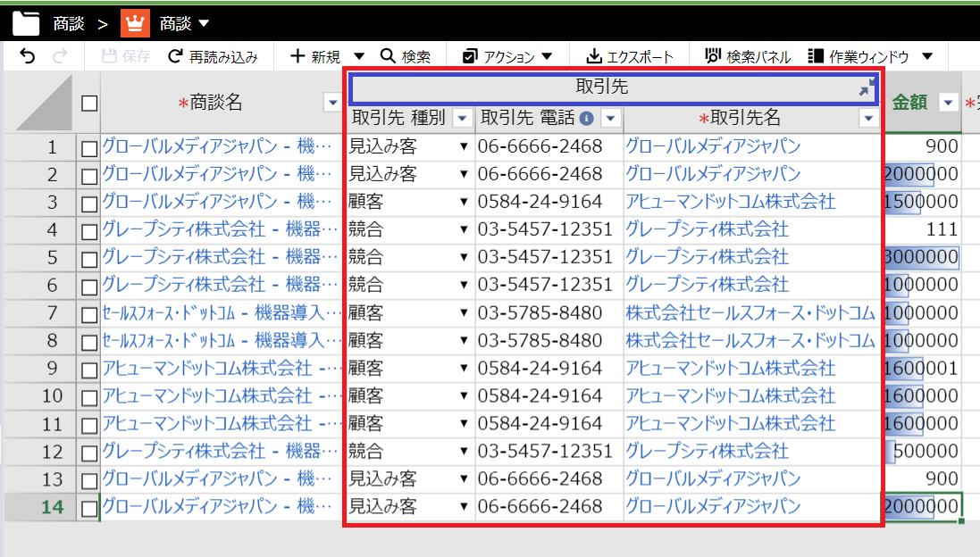Open the 商談 view dropdown in header
The image size is (980, 557).
tap(203, 24)
